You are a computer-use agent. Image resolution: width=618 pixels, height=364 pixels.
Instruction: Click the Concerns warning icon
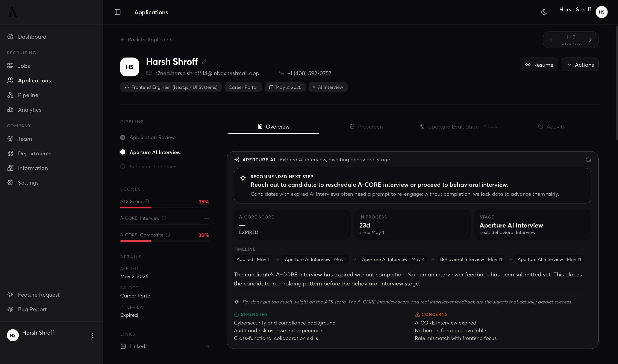pyautogui.click(x=417, y=314)
